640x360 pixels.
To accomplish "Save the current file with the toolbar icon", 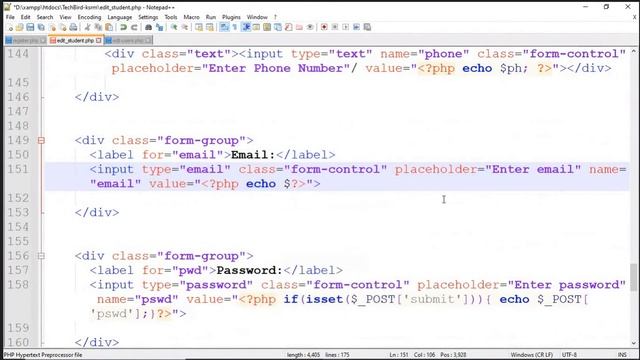I will click(x=30, y=27).
